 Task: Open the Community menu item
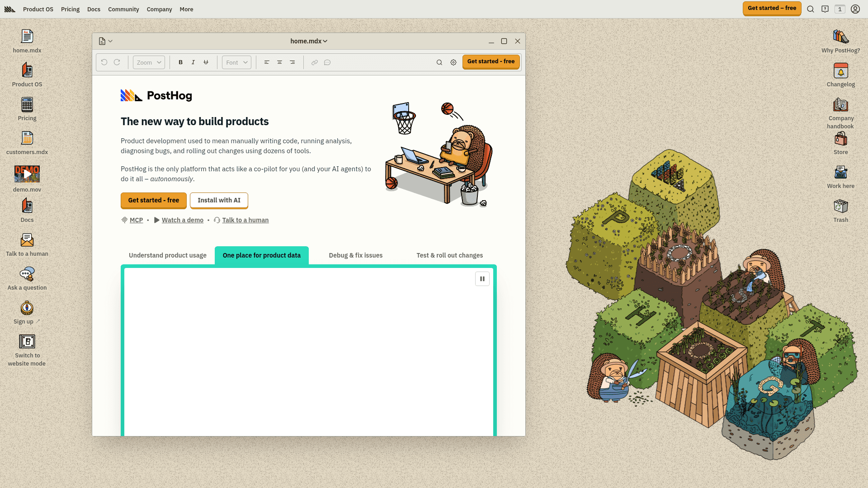point(123,9)
